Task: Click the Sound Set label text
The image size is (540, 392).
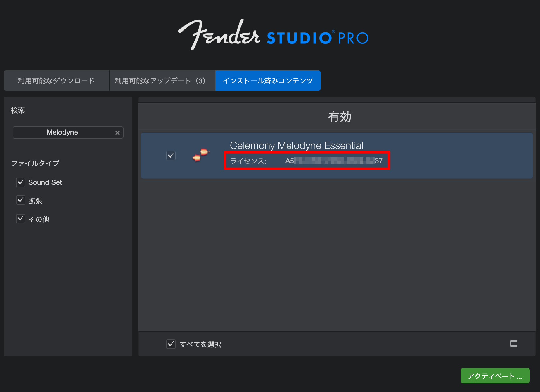Action: tap(45, 182)
